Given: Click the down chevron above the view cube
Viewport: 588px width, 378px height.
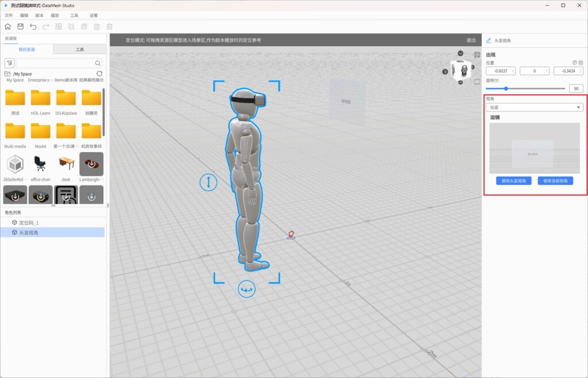Looking at the screenshot, I should click(461, 53).
